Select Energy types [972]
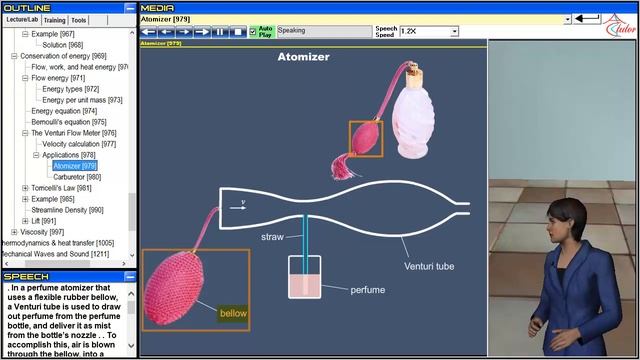Screen dimensions: 640x360 click(71, 89)
